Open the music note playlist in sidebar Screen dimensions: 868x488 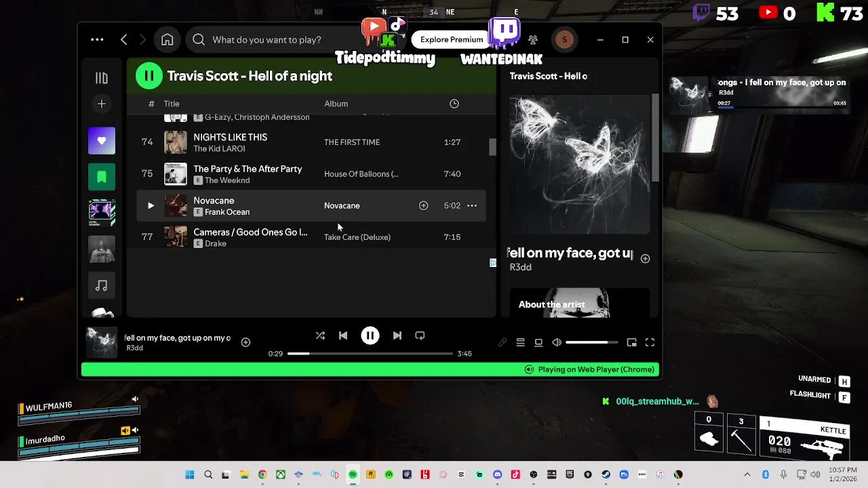(102, 286)
